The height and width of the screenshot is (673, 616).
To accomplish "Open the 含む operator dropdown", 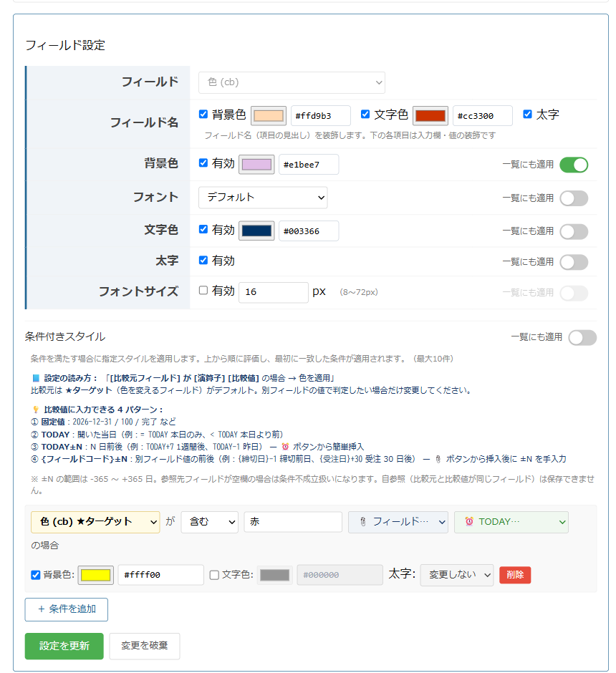I will (209, 522).
